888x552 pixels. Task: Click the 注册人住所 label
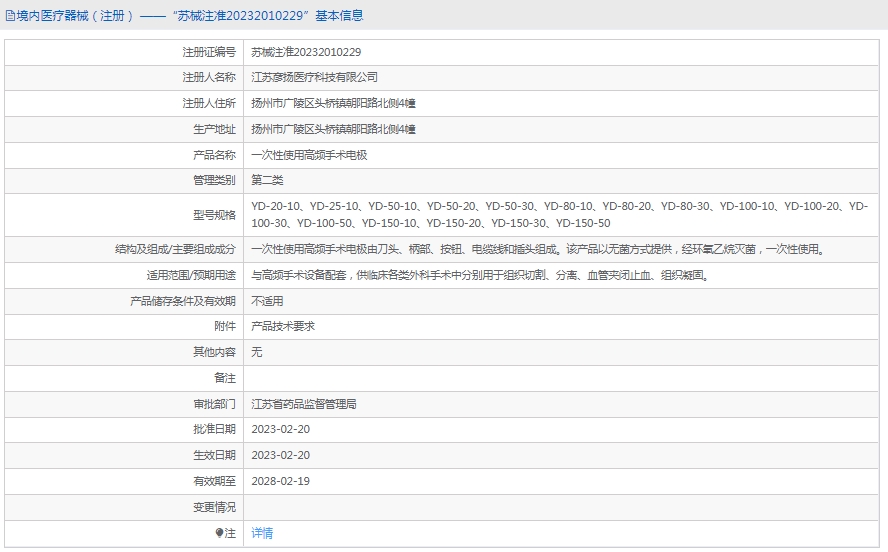pos(209,104)
